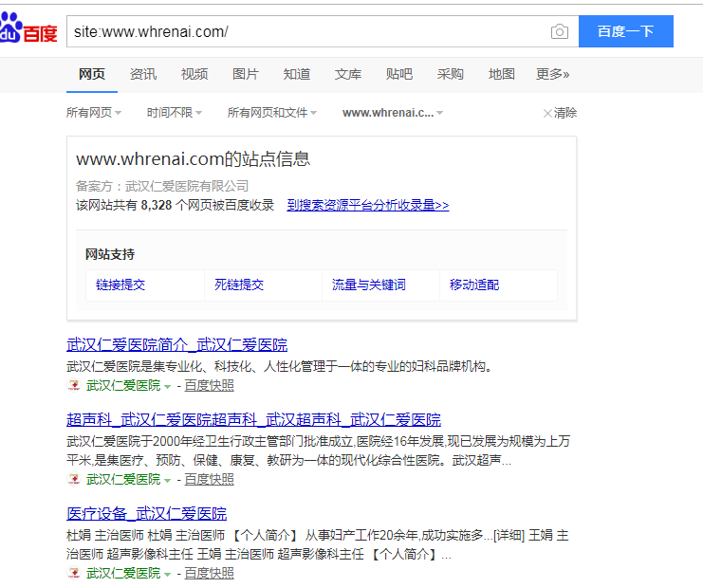The image size is (703, 588).
Task: Open the Baidu logo homepage link
Action: point(28,28)
